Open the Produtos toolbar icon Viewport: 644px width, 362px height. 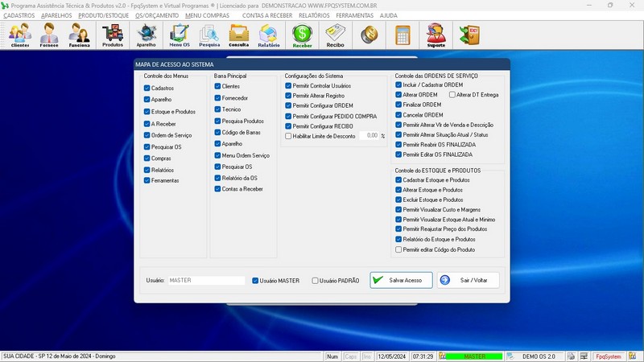point(113,35)
